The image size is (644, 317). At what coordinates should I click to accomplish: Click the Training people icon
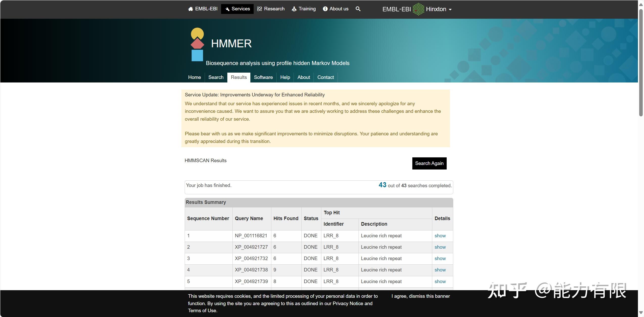294,9
